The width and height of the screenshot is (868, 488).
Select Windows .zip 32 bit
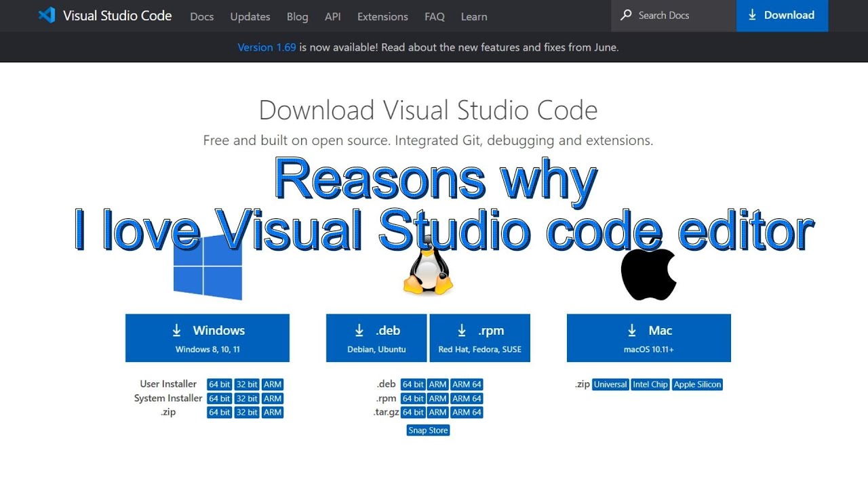247,412
